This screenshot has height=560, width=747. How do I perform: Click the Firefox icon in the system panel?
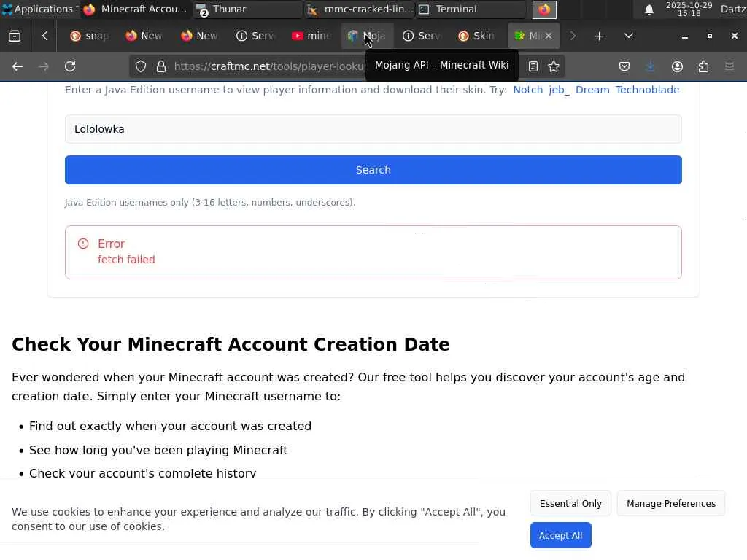tap(544, 9)
